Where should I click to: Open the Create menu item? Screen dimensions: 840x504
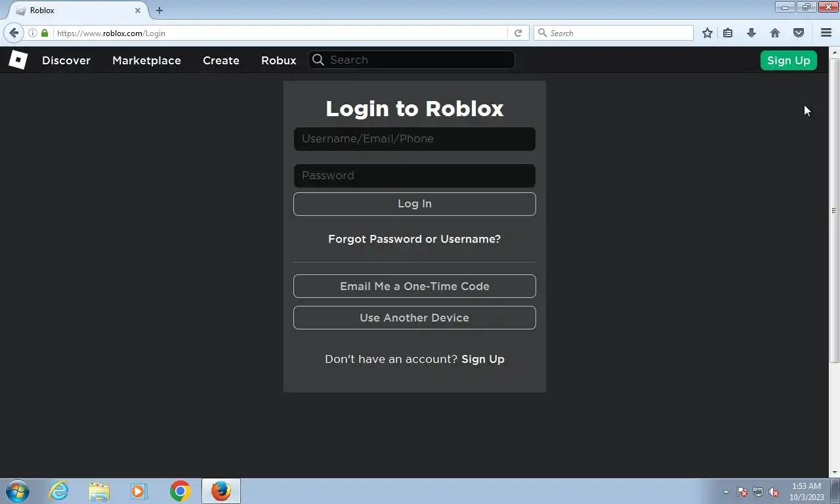point(221,60)
